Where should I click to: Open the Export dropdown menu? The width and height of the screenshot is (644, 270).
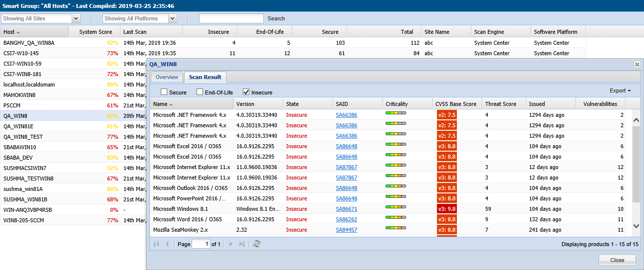620,91
